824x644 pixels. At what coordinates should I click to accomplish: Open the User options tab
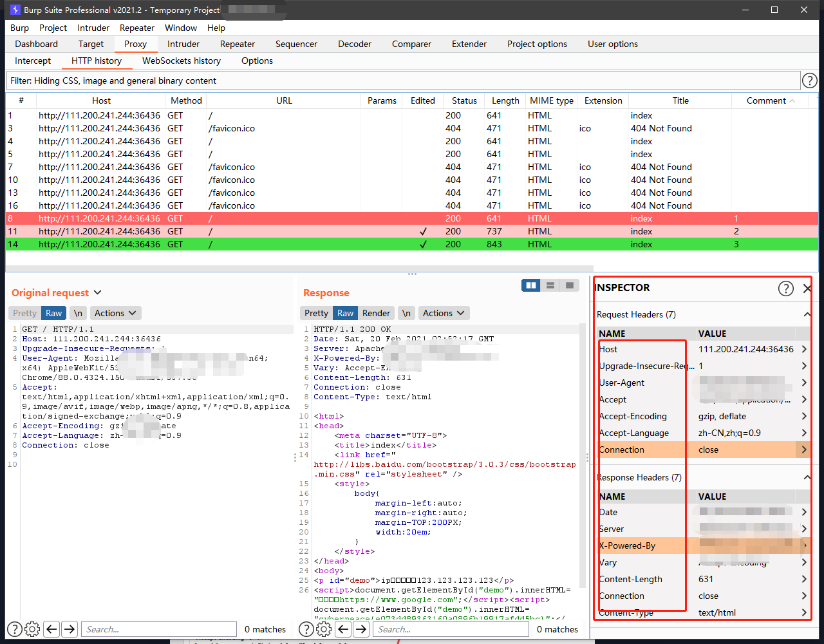[x=613, y=44]
